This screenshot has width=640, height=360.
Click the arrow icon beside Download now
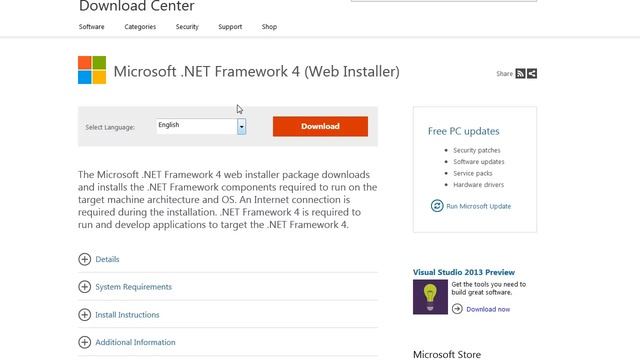[x=457, y=309]
